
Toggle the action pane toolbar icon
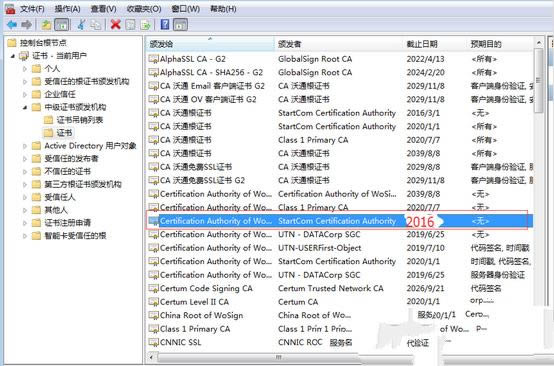coord(181,25)
